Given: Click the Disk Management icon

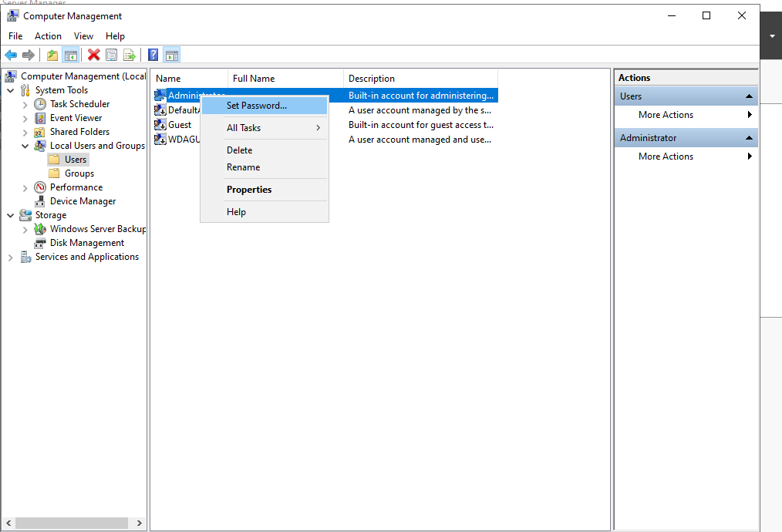Looking at the screenshot, I should (x=40, y=243).
